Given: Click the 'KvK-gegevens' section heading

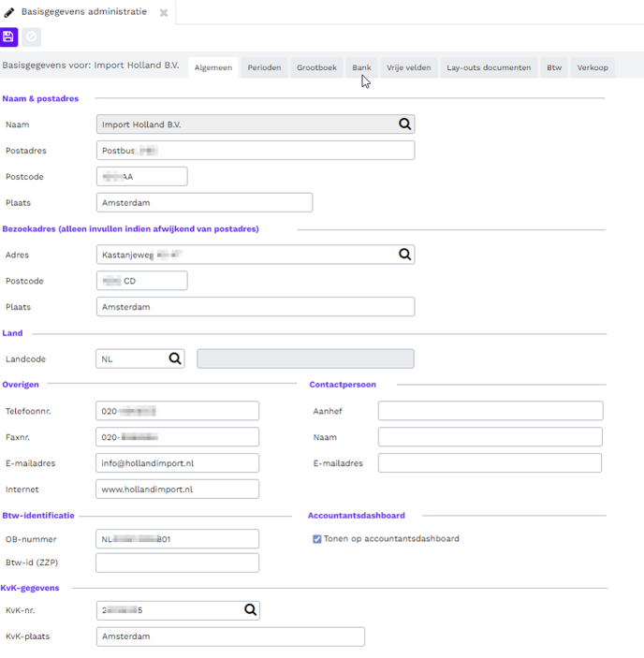Looking at the screenshot, I should (x=30, y=588).
